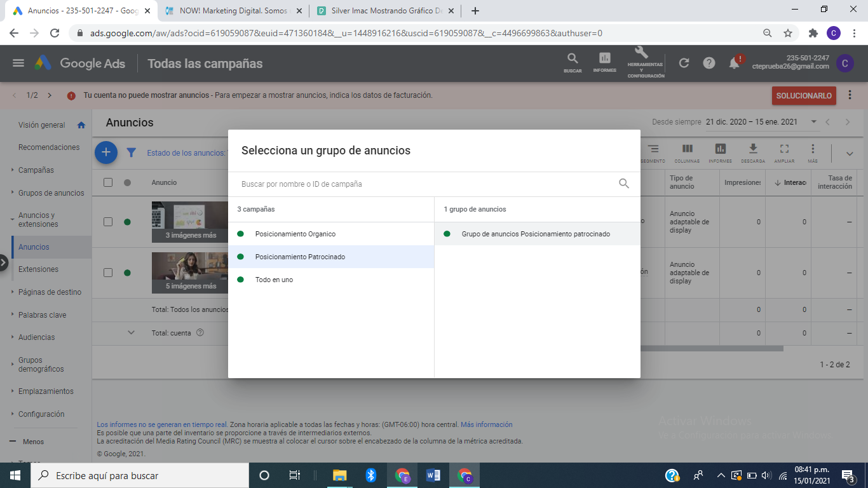The width and height of the screenshot is (868, 488).
Task: Check the checkbox for 3 imágenes más ad
Action: pyautogui.click(x=108, y=222)
